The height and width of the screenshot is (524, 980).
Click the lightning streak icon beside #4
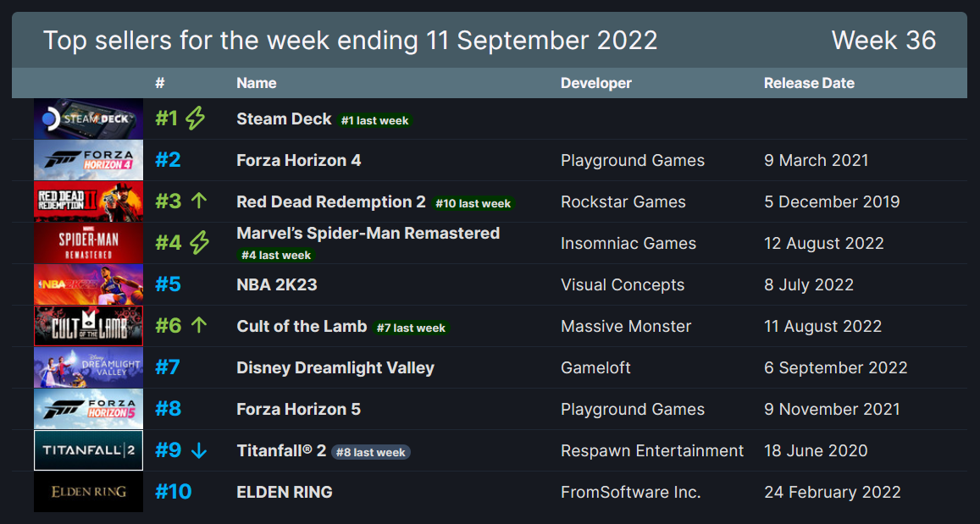pos(199,242)
